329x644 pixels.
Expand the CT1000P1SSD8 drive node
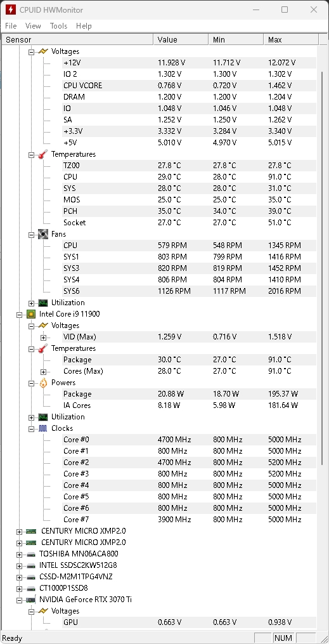pos(19,589)
